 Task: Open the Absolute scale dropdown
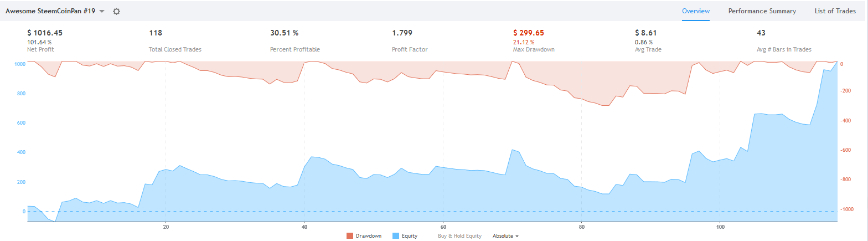point(505,236)
